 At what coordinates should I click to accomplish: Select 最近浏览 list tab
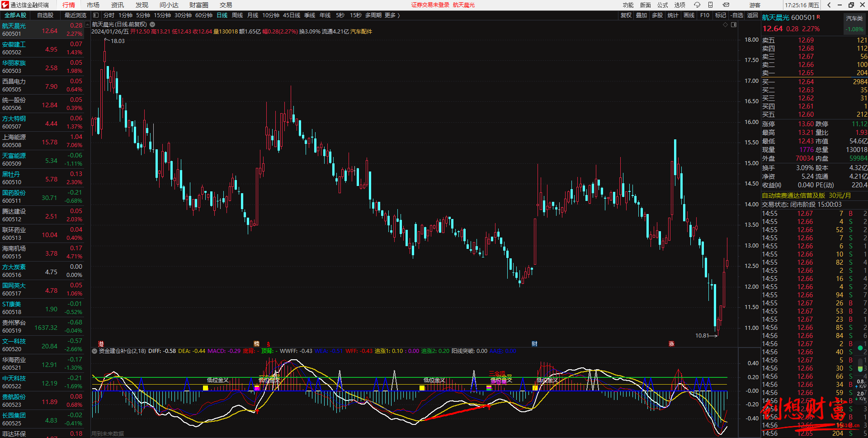[75, 15]
